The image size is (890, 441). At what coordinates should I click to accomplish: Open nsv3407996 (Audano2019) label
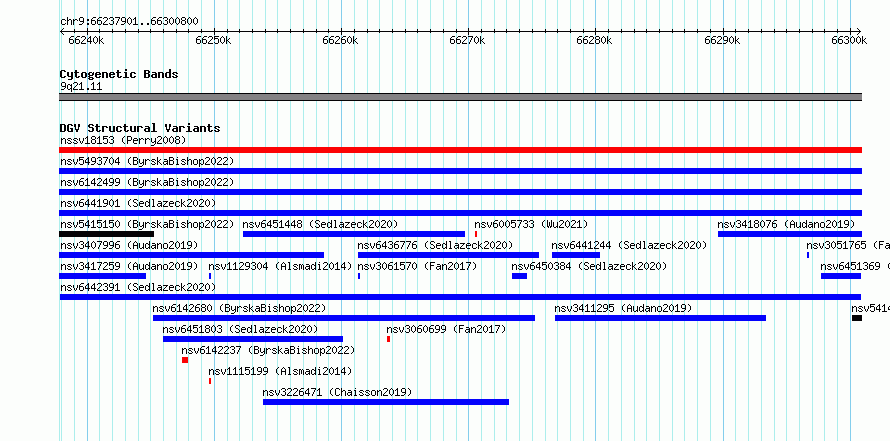pos(129,245)
